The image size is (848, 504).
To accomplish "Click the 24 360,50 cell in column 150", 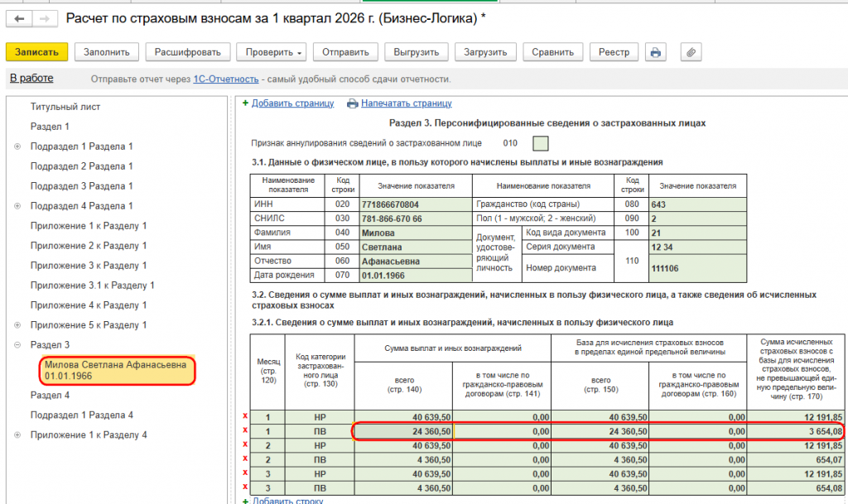I will click(x=600, y=432).
